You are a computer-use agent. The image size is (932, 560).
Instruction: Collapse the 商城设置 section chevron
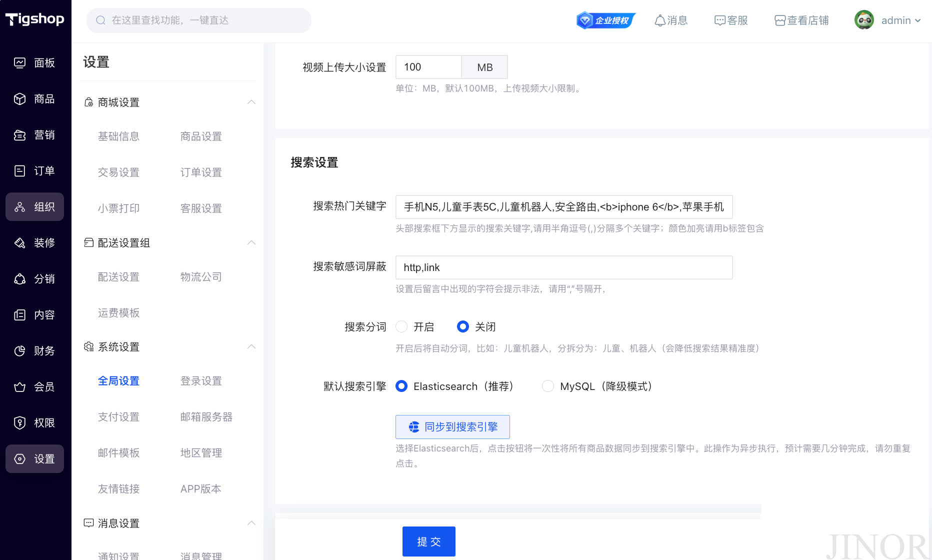tap(251, 102)
